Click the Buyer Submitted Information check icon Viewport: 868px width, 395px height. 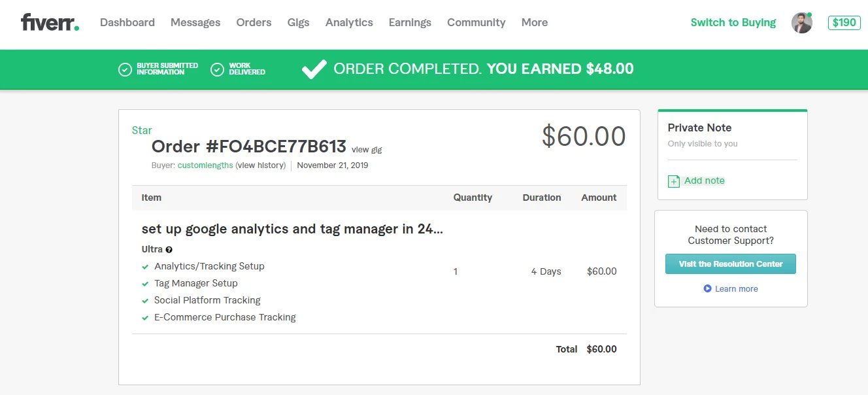pyautogui.click(x=125, y=69)
